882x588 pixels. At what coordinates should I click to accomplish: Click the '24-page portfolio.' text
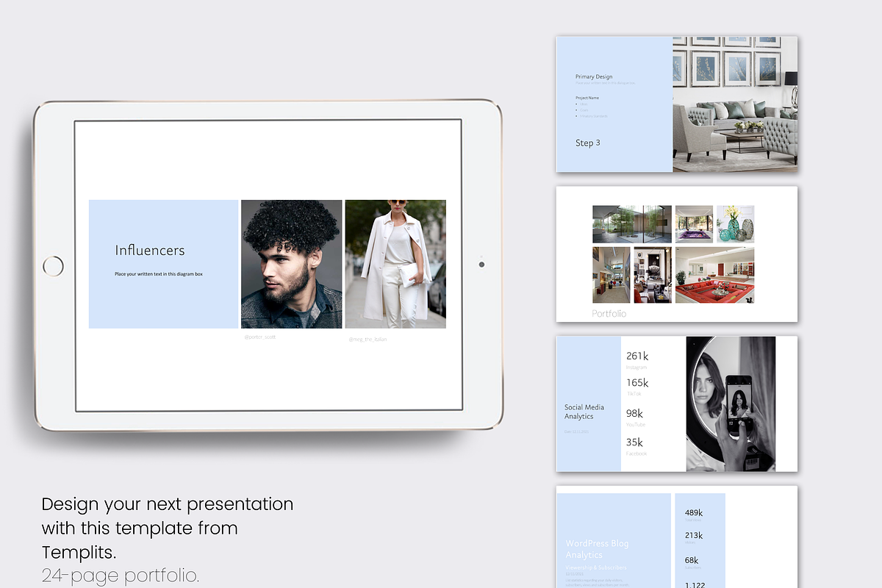click(121, 576)
